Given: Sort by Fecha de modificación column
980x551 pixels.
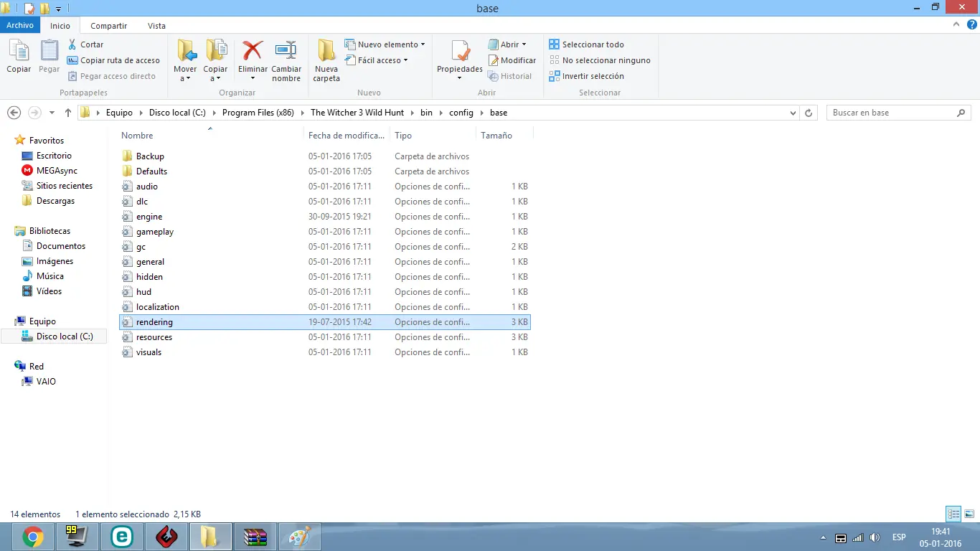Looking at the screenshot, I should [347, 136].
